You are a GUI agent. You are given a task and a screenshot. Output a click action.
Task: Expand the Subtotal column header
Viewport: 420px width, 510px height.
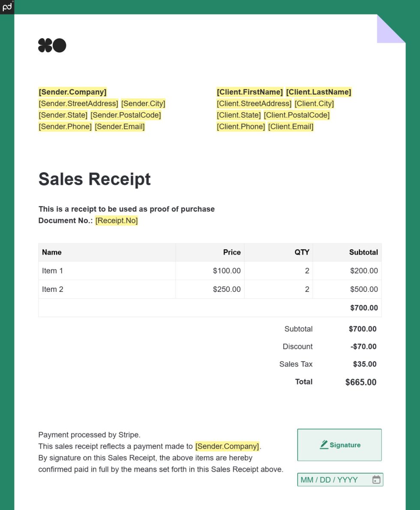coord(363,252)
